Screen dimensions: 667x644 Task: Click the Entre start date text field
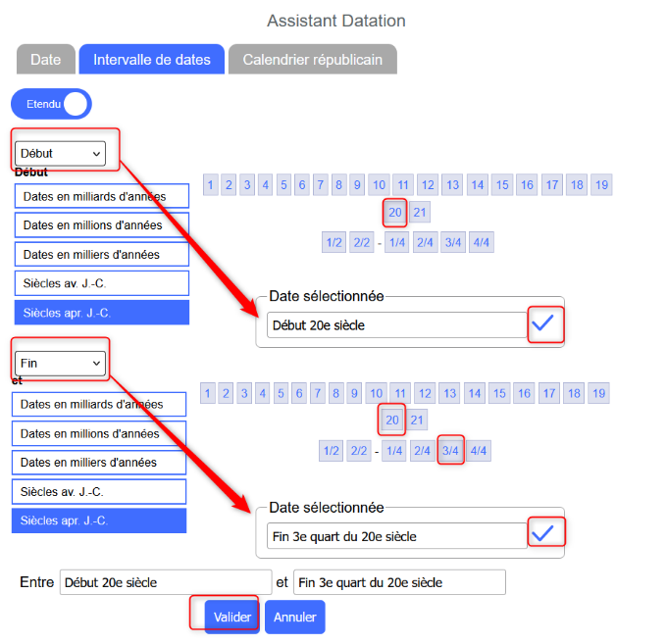tap(165, 582)
